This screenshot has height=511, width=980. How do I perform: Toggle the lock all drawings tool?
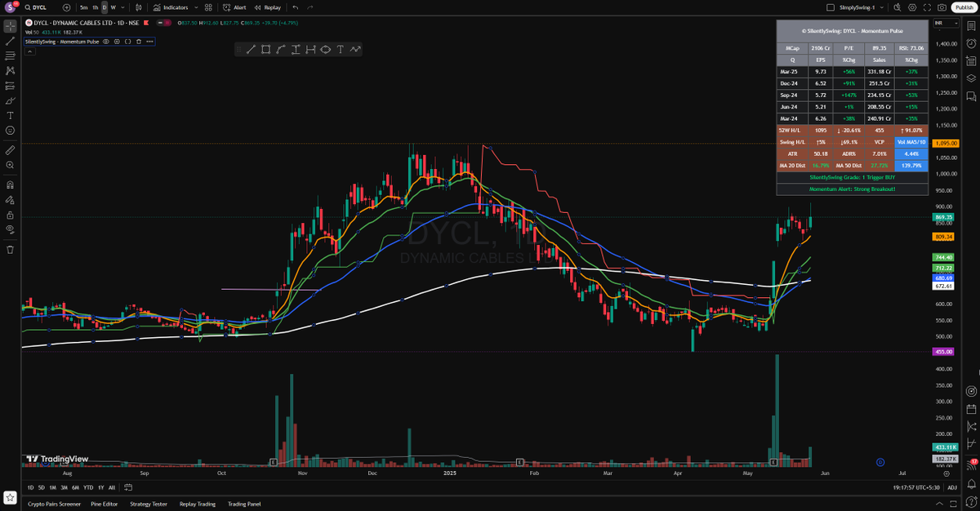[x=10, y=215]
